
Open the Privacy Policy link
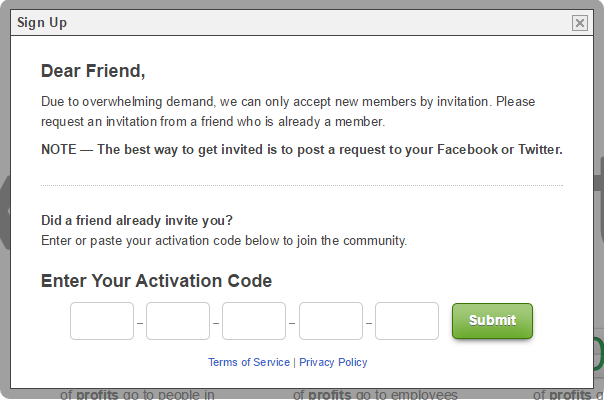[x=333, y=362]
